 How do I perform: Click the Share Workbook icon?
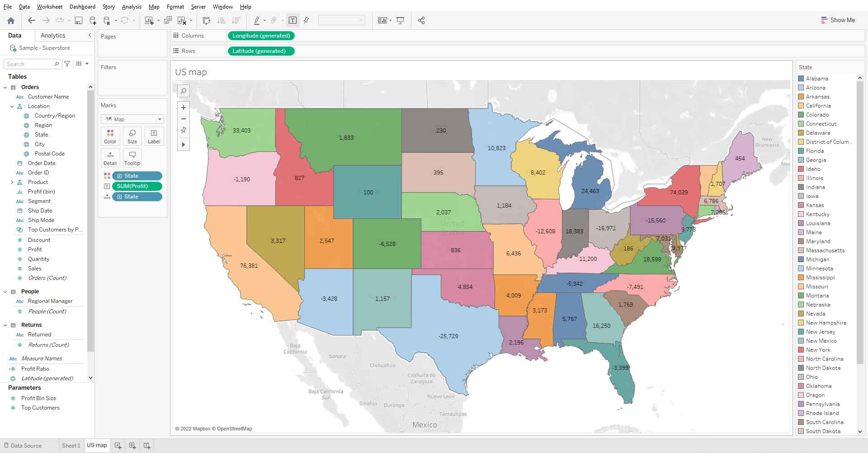[421, 20]
